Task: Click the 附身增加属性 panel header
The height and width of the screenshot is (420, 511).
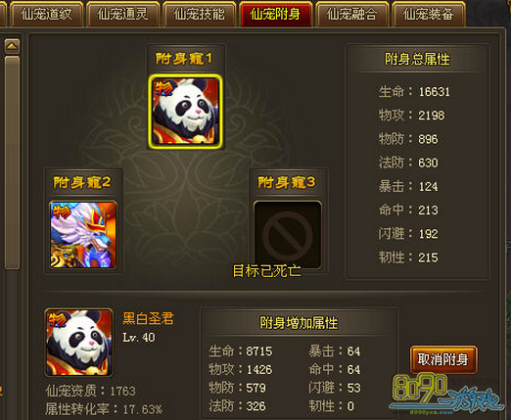Action: pyautogui.click(x=299, y=323)
